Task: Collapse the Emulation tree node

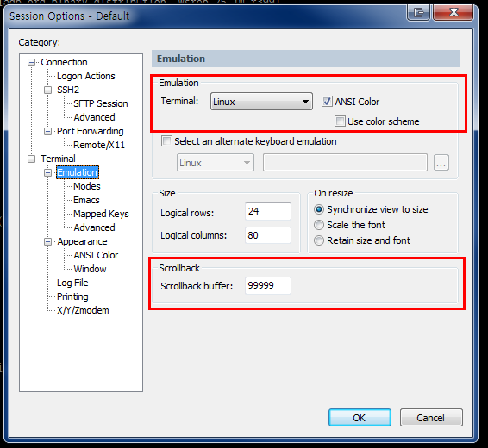Action: pos(47,172)
